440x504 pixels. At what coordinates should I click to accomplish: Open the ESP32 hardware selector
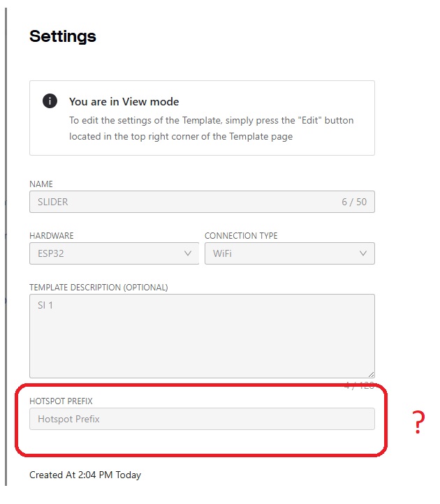tap(114, 253)
